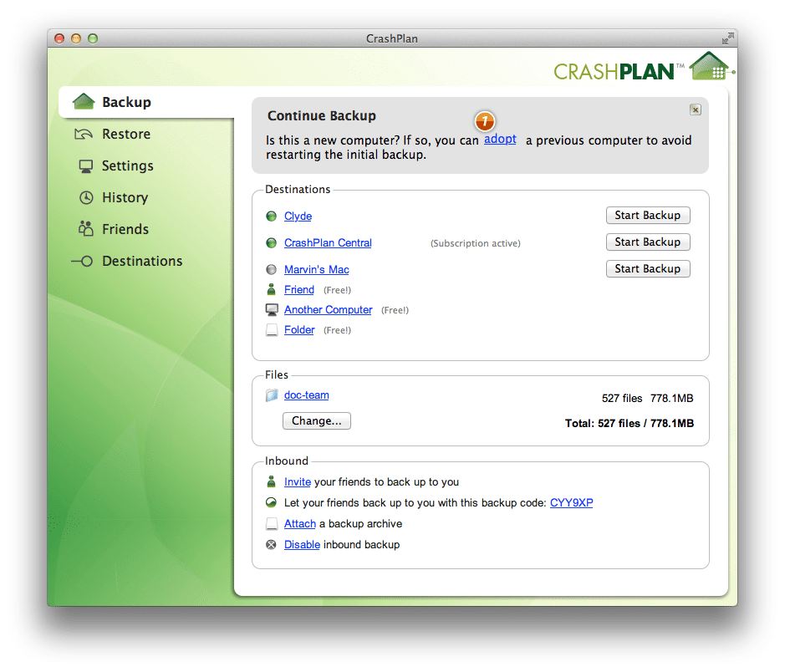The image size is (785, 672).
Task: Click the green person Friend icon
Action: coord(272,290)
